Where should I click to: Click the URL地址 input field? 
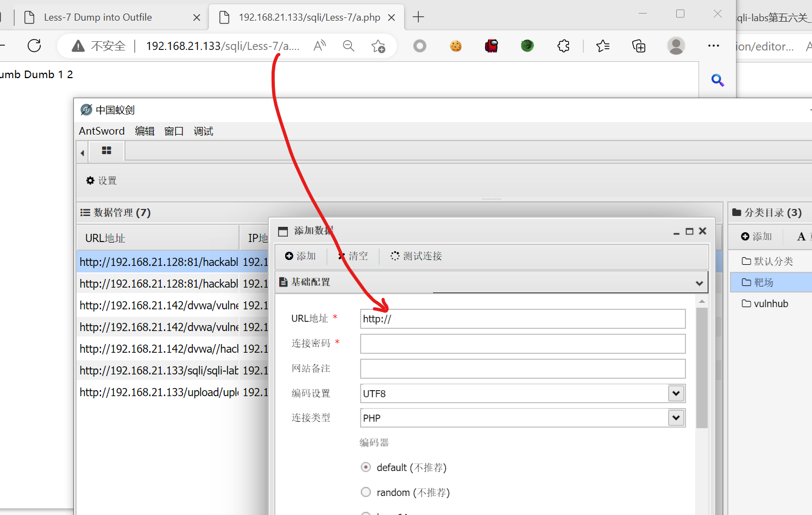tap(523, 319)
